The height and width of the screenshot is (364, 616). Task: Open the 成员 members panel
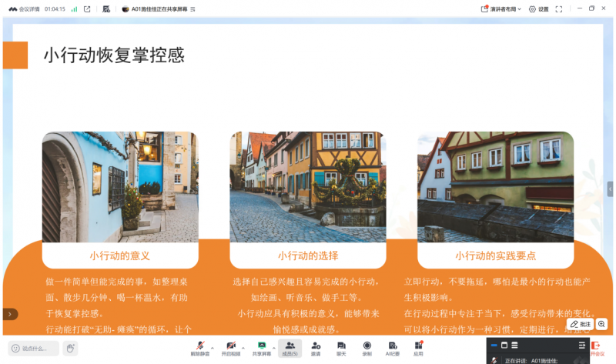point(290,347)
